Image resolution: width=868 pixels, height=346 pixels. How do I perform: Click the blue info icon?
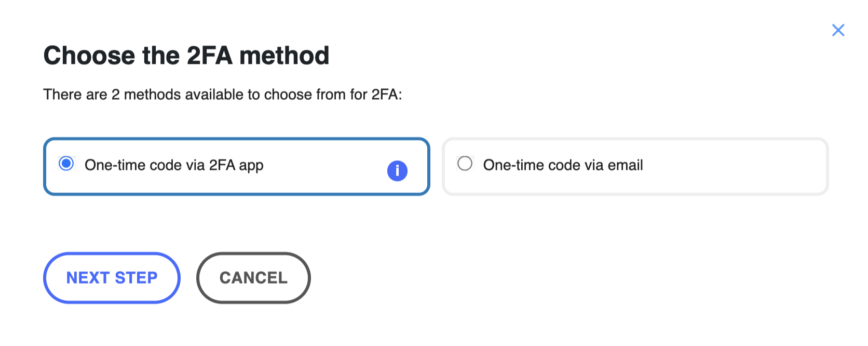tap(397, 170)
